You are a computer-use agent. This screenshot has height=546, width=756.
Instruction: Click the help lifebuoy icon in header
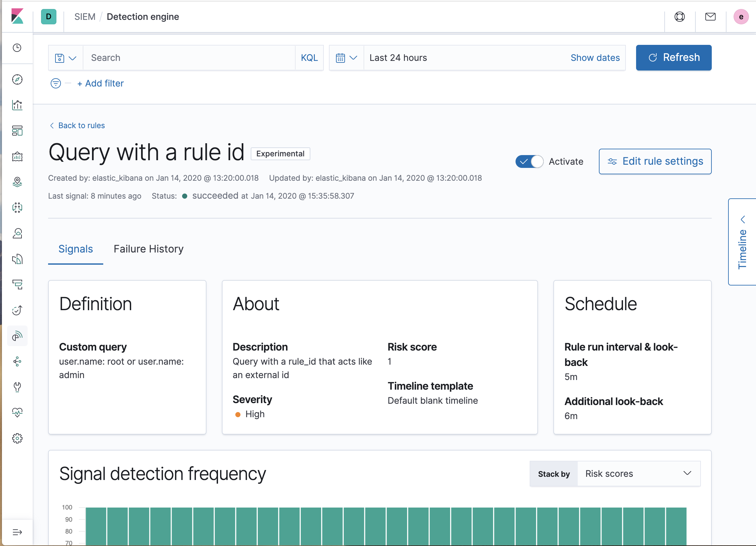pyautogui.click(x=679, y=17)
